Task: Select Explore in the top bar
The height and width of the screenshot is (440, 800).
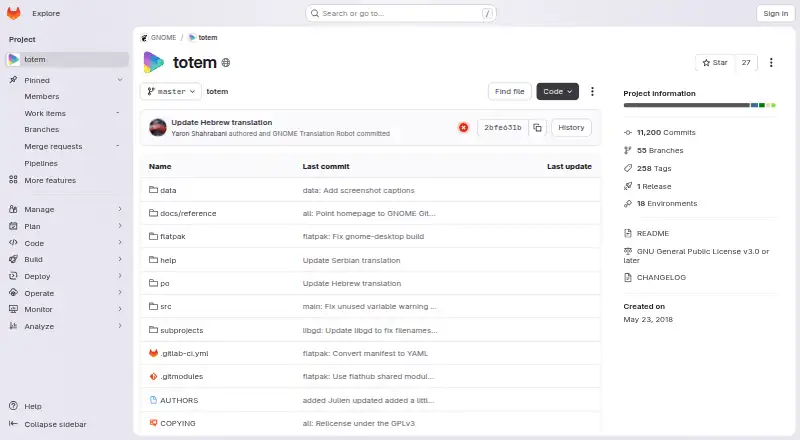Action: 46,13
